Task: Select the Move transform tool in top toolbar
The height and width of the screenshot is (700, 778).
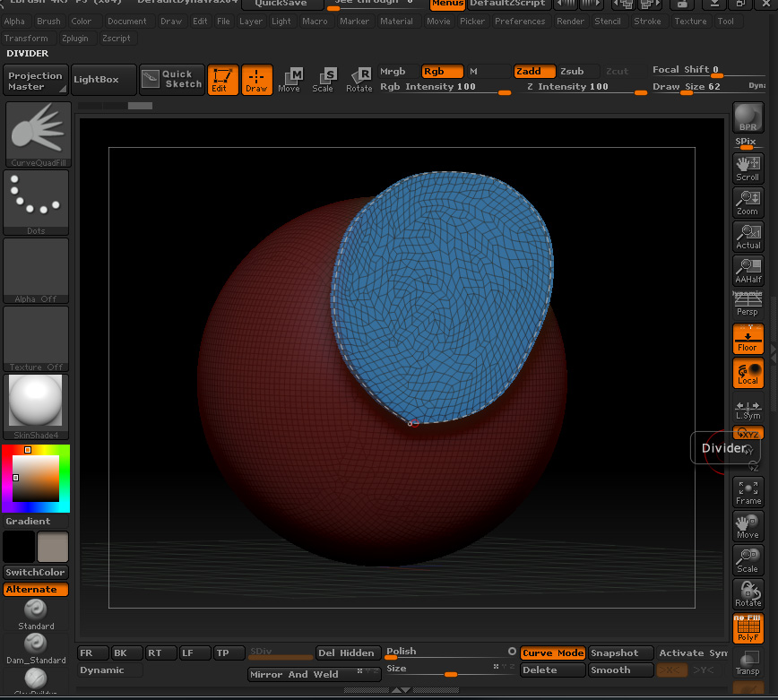Action: click(x=289, y=80)
